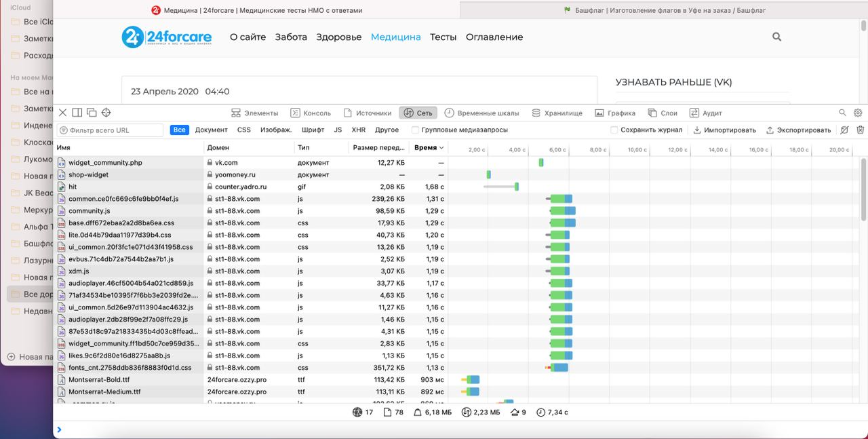The height and width of the screenshot is (439, 868).
Task: Click the resources count icon showing 78
Action: pyautogui.click(x=387, y=412)
